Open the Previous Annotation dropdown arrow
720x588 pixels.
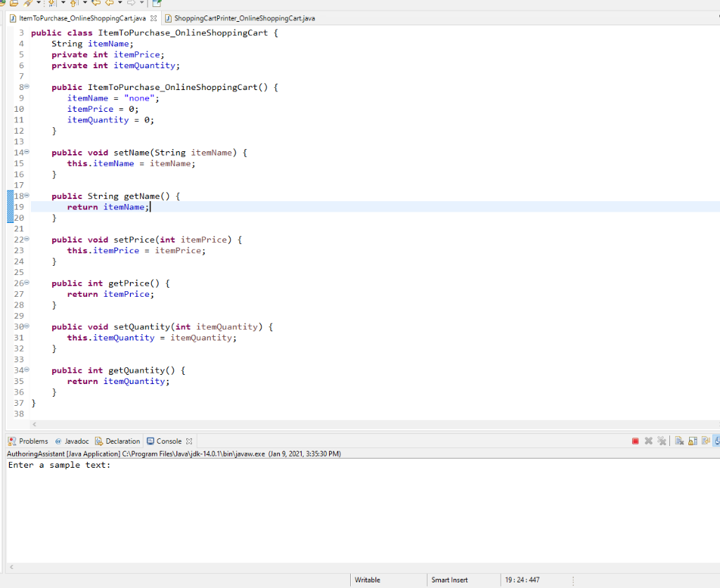85,2
